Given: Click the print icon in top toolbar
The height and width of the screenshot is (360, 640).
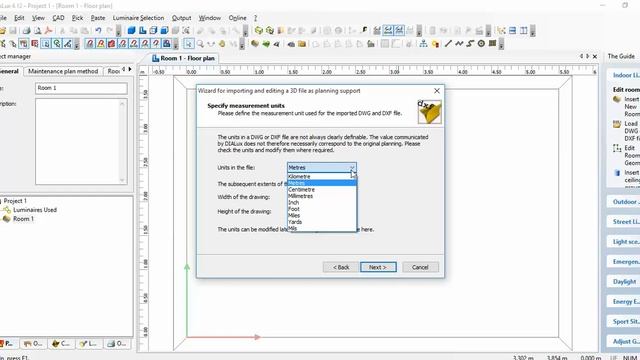Looking at the screenshot, I should pyautogui.click(x=27, y=31).
